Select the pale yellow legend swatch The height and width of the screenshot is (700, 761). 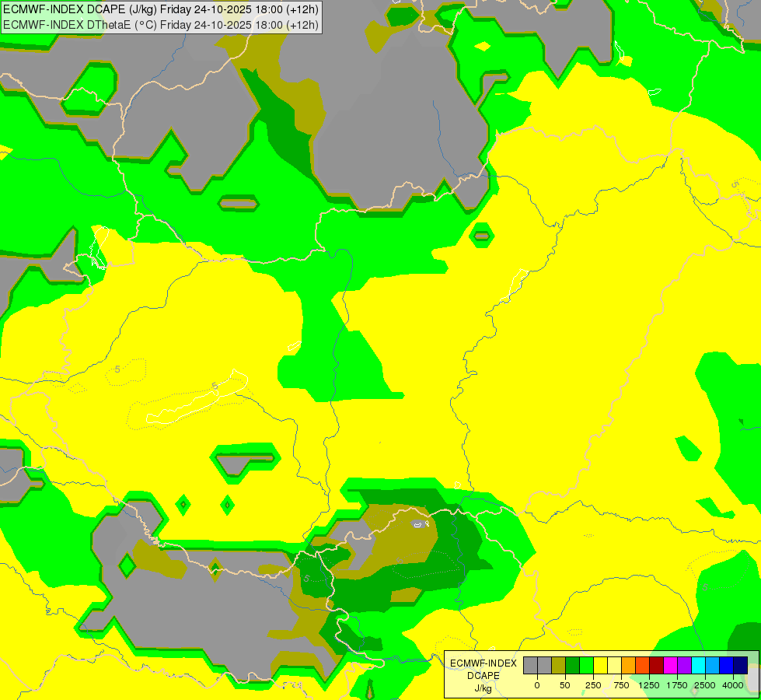614,665
